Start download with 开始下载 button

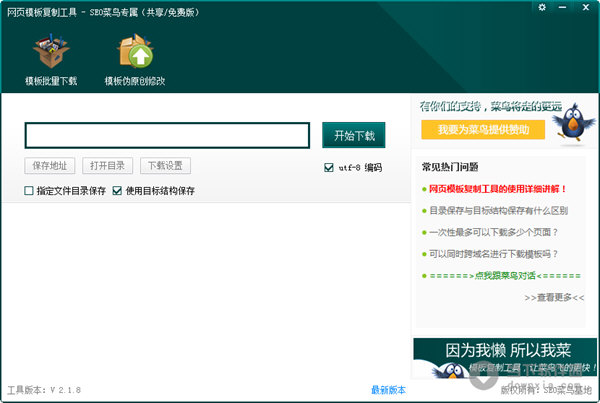(354, 135)
